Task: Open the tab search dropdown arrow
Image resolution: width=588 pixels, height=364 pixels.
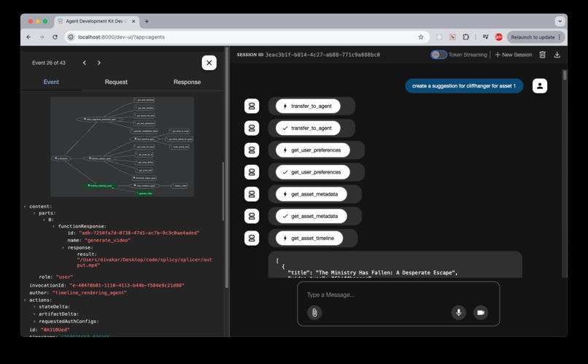Action: click(560, 21)
